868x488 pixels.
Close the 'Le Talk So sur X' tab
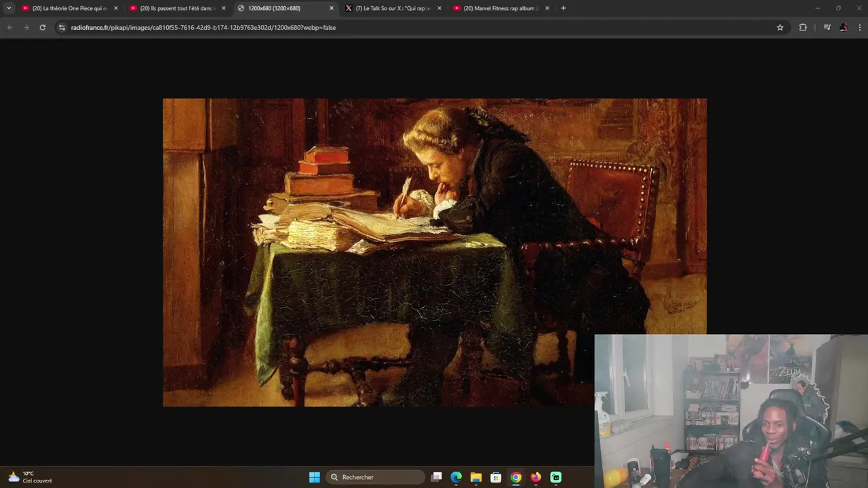click(439, 8)
